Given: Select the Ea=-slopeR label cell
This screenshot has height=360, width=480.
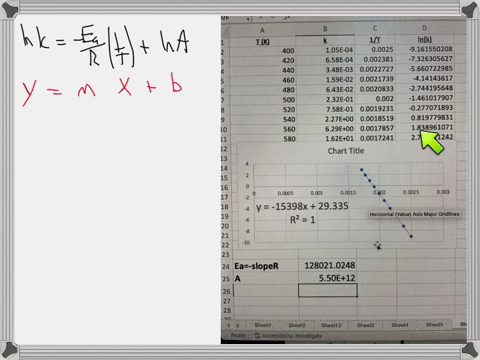Looking at the screenshot, I should click(x=266, y=266).
